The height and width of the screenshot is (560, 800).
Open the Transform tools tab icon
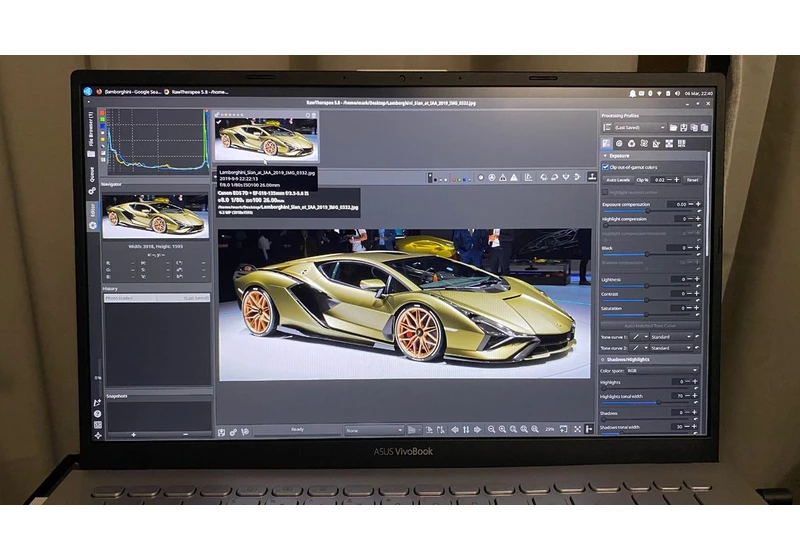click(x=657, y=144)
